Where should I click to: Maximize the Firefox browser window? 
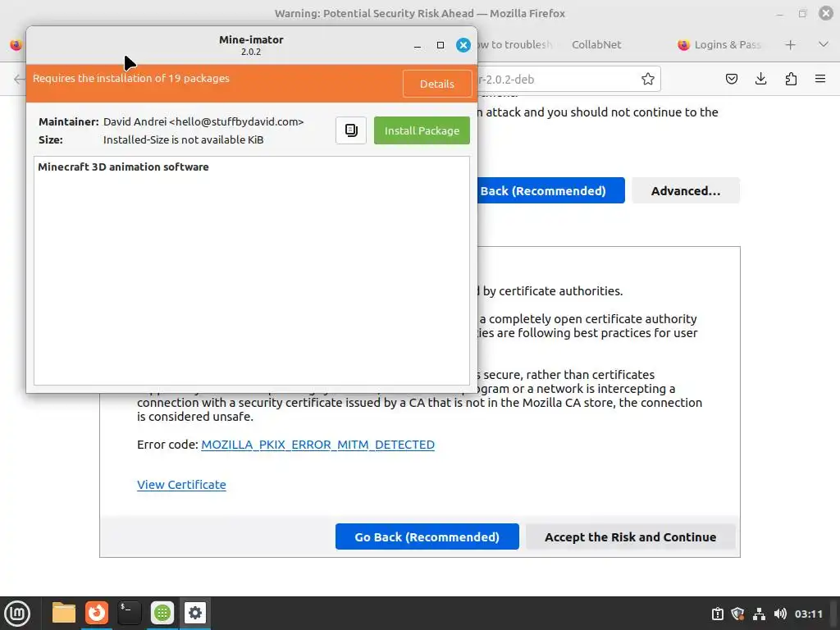[x=802, y=13]
